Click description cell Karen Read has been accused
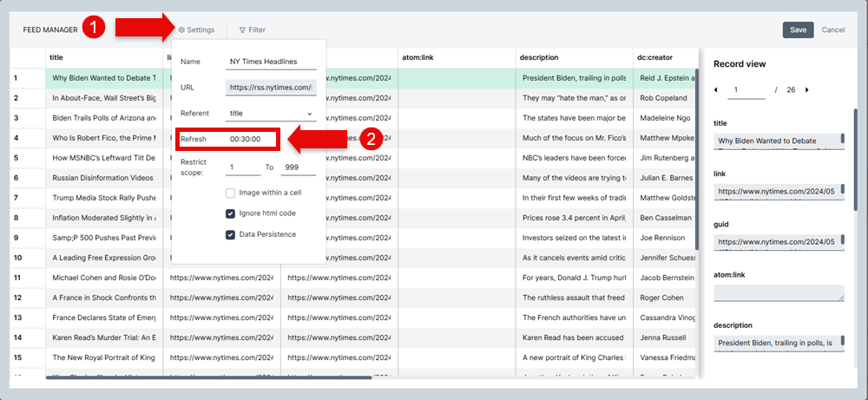The height and width of the screenshot is (400, 868). click(x=574, y=337)
